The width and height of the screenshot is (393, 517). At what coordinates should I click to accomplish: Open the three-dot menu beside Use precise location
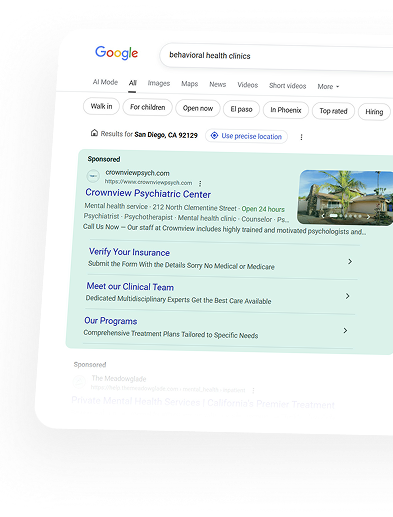click(x=301, y=137)
